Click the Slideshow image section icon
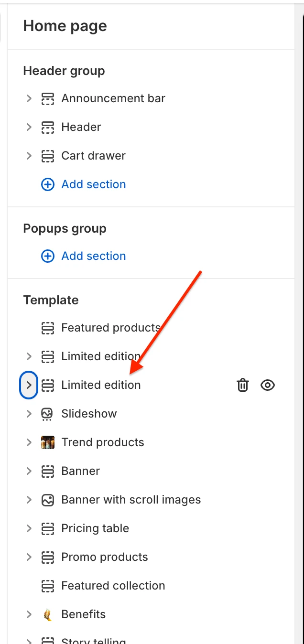 pyautogui.click(x=47, y=414)
